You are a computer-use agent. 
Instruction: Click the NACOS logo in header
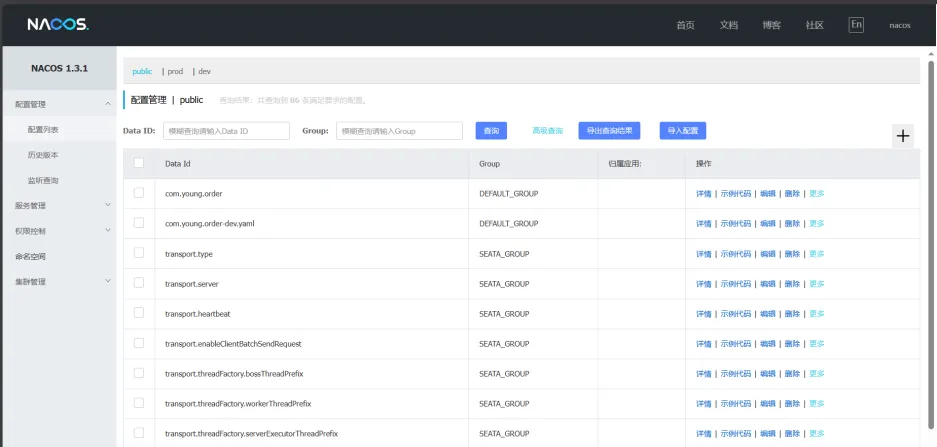pos(58,24)
